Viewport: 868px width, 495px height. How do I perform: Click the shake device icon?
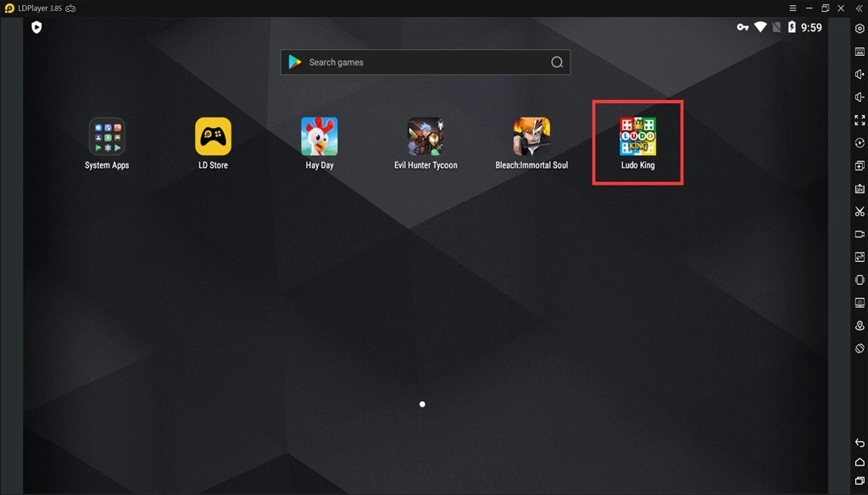click(860, 281)
